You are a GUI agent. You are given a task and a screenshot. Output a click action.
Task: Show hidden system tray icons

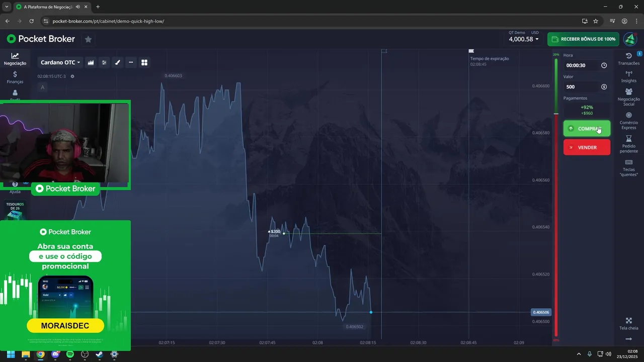(x=580, y=354)
